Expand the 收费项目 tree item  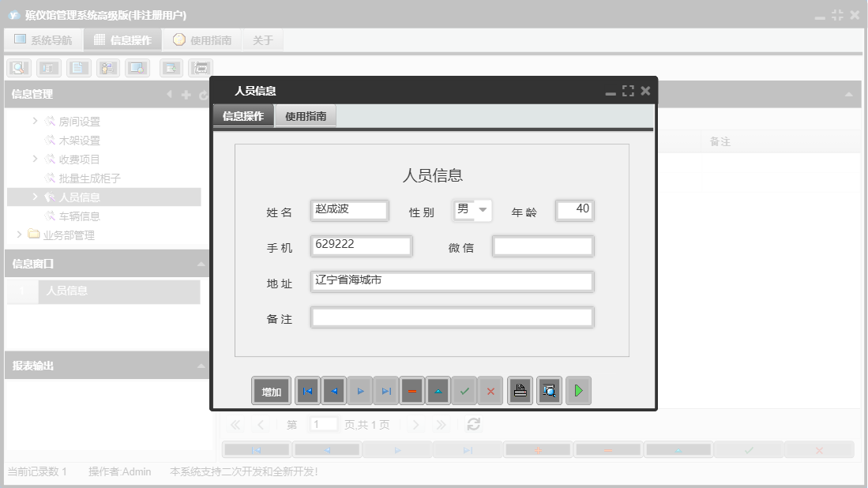click(35, 159)
